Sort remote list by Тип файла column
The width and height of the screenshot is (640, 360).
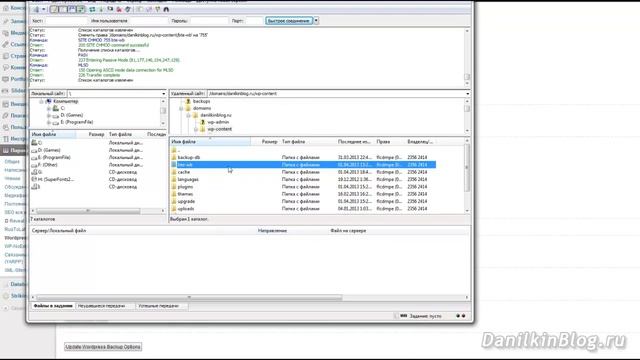tap(308, 142)
